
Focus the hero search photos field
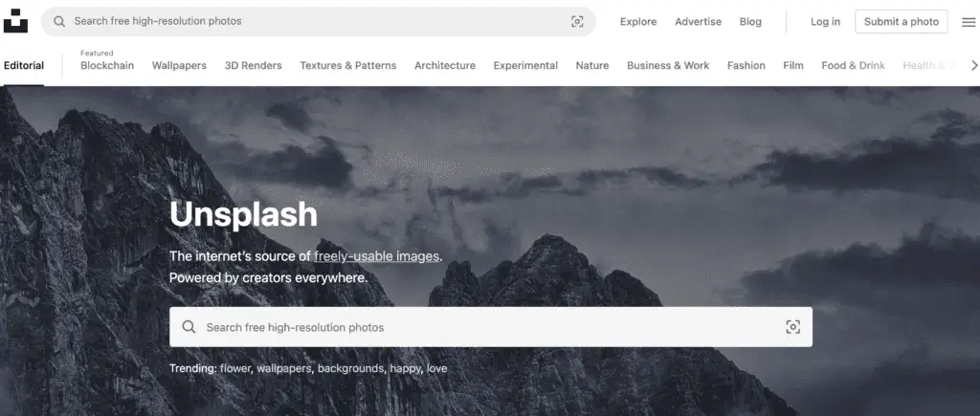(x=491, y=327)
